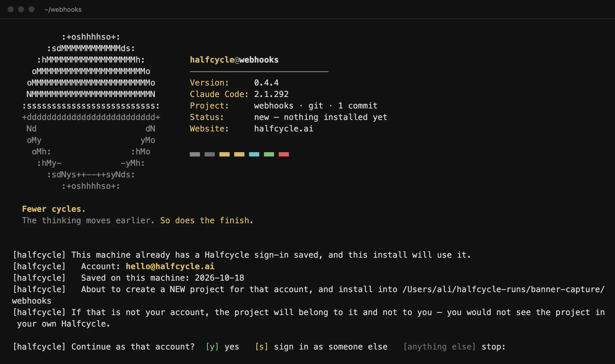The width and height of the screenshot is (615, 364).
Task: Click the Project value webhooks · git · 1 commit
Action: point(316,106)
